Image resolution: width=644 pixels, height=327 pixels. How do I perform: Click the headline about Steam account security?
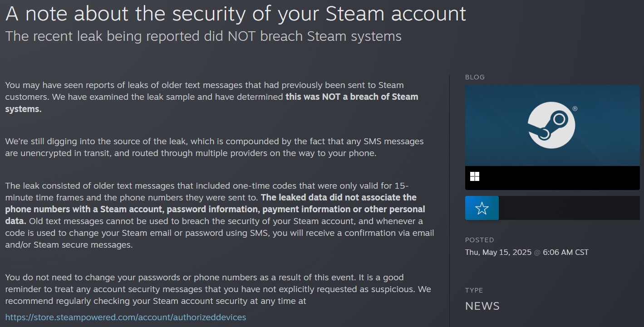tap(236, 14)
